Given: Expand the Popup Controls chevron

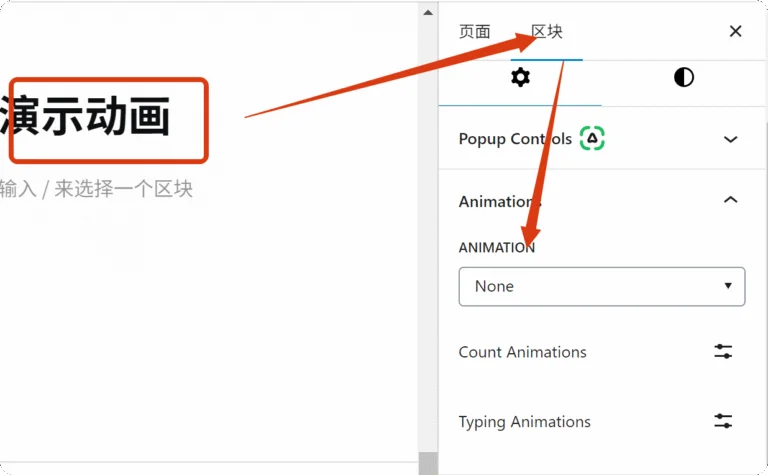Looking at the screenshot, I should click(730, 140).
